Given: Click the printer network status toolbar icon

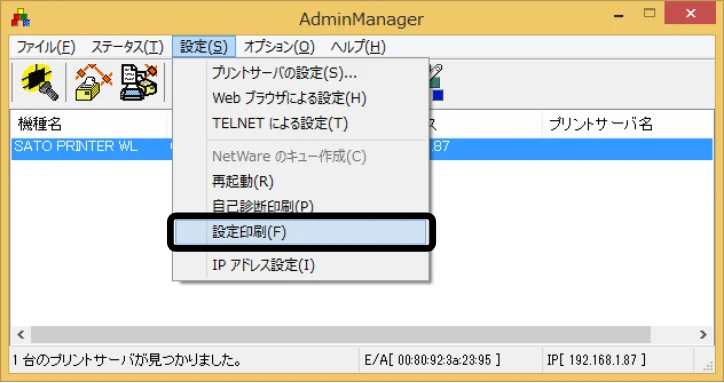Looking at the screenshot, I should [x=94, y=82].
